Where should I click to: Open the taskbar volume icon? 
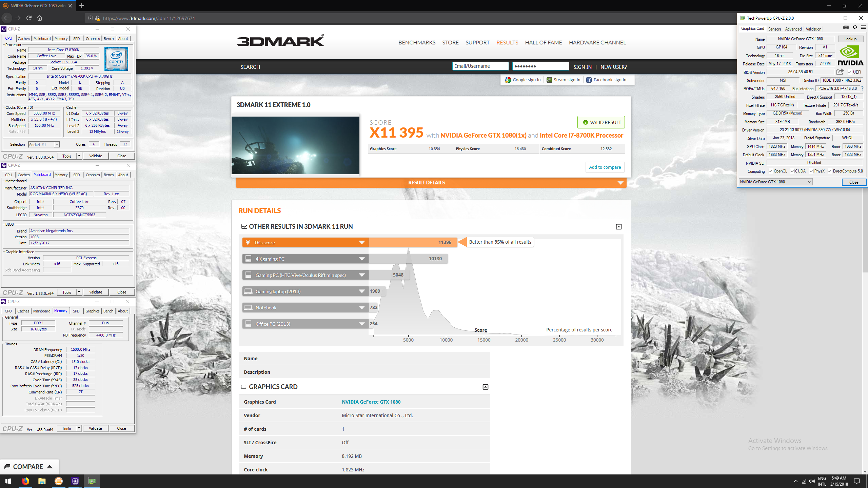(812, 481)
